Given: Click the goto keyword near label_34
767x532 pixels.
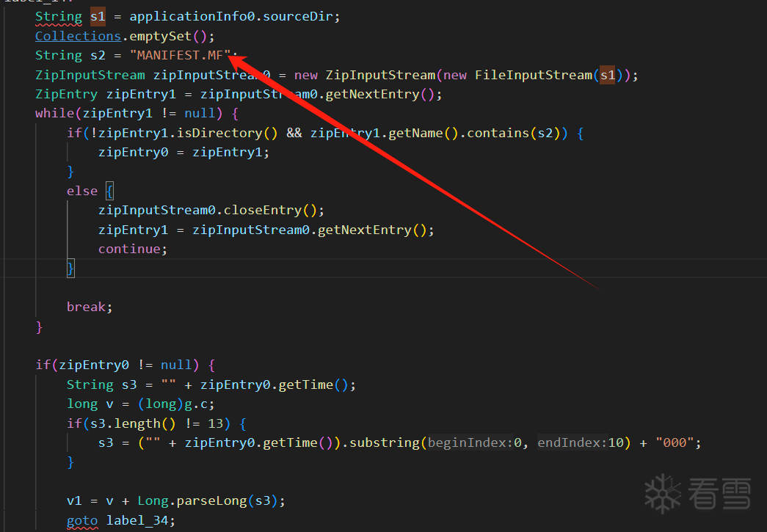Looking at the screenshot, I should coord(82,521).
